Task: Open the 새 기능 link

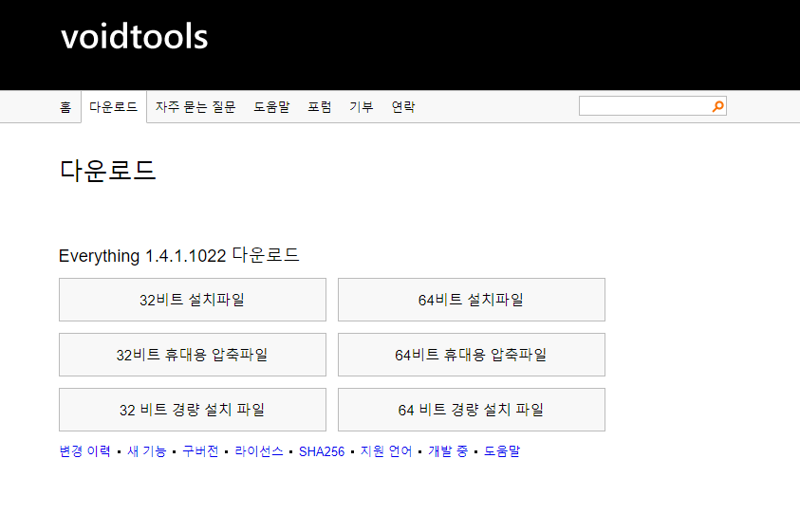Action: (x=146, y=451)
